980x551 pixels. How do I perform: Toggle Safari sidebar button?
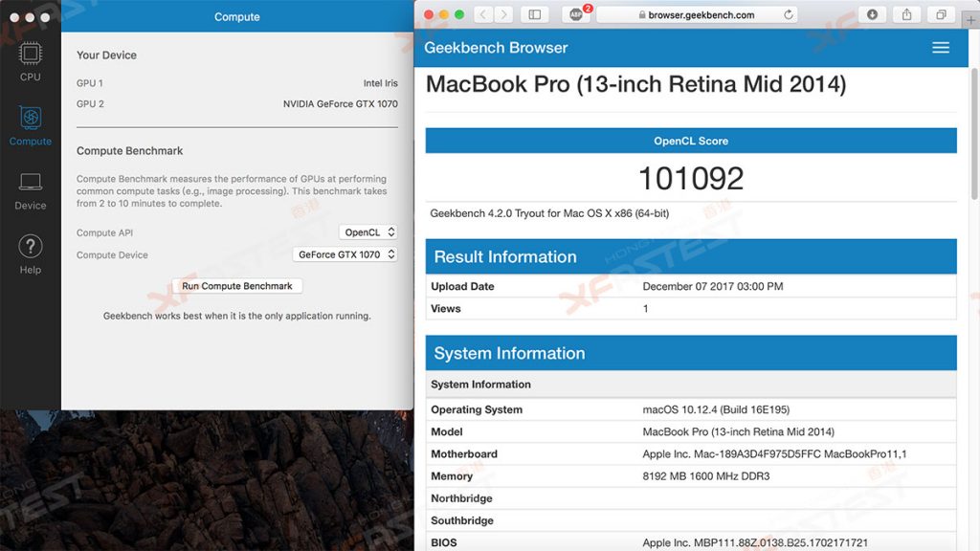click(535, 14)
